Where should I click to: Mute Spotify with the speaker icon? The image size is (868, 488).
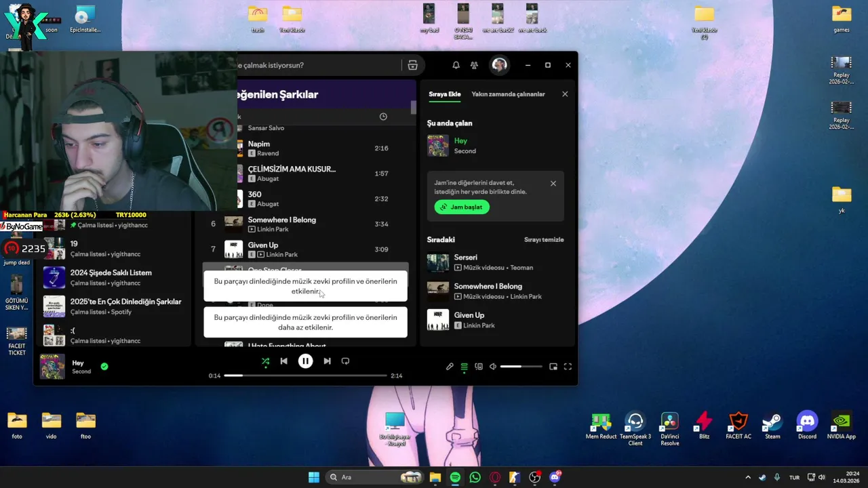click(x=493, y=367)
